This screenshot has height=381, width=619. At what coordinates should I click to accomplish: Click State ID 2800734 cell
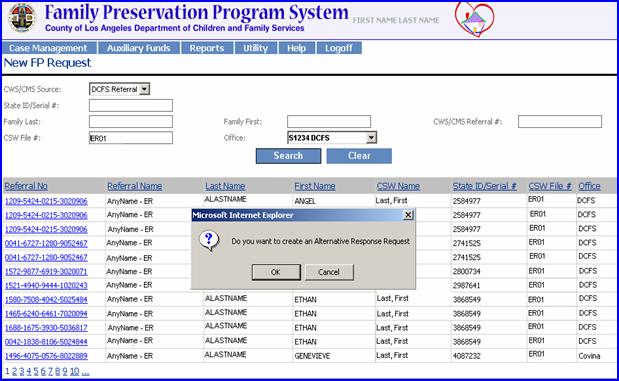(467, 272)
